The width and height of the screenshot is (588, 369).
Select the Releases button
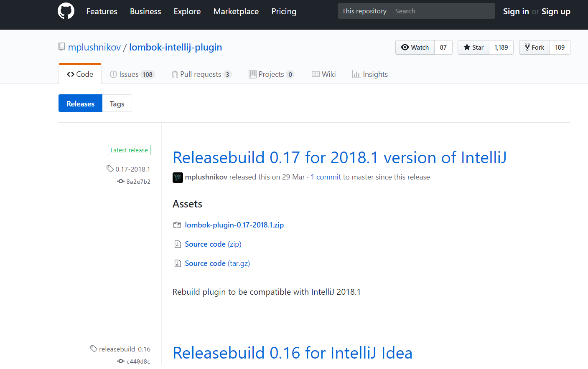80,104
